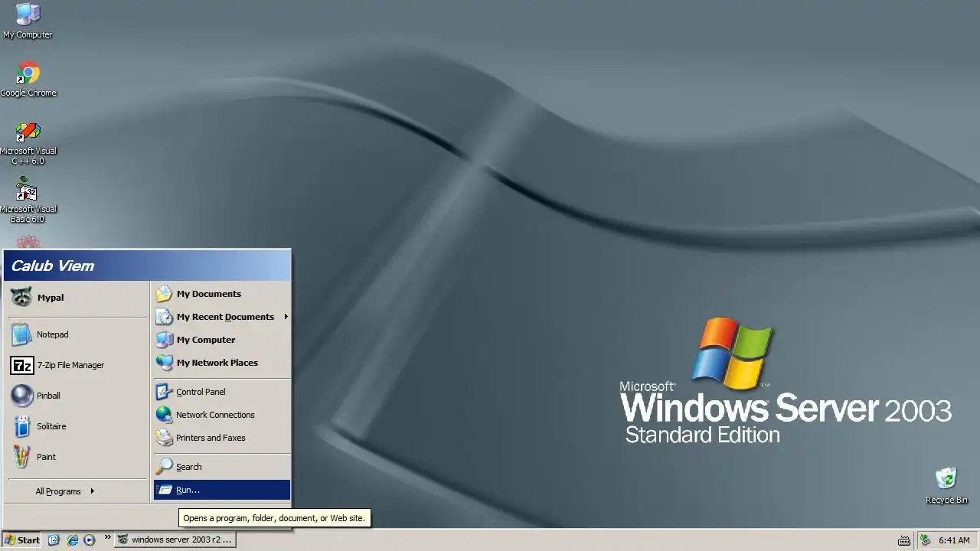
Task: Open Search from the Start menu
Action: tap(222, 467)
